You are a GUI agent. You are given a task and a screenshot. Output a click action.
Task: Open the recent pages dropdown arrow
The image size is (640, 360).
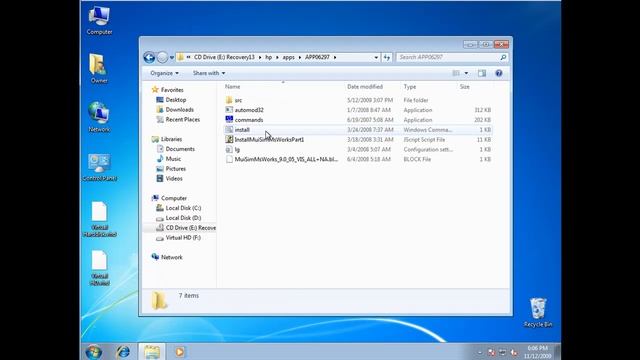(172, 58)
